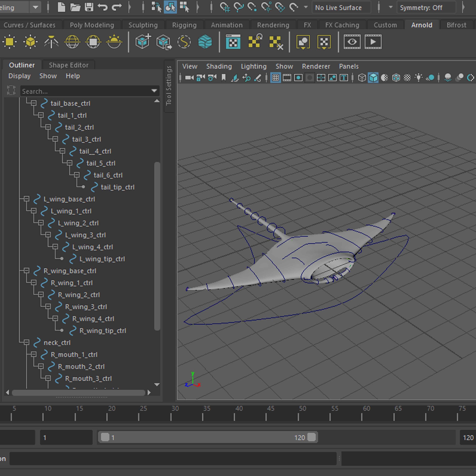
Task: Export an Arnold StandIn
Action: (x=164, y=42)
